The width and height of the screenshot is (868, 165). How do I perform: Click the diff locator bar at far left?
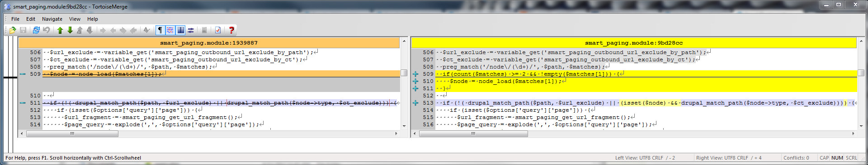click(x=10, y=95)
